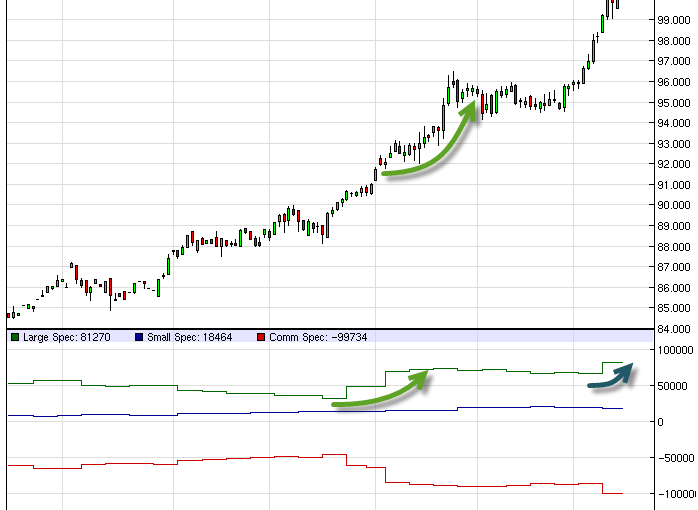Image resolution: width=698 pixels, height=510 pixels.
Task: Click the 86.000 price axis label
Action: click(x=674, y=288)
